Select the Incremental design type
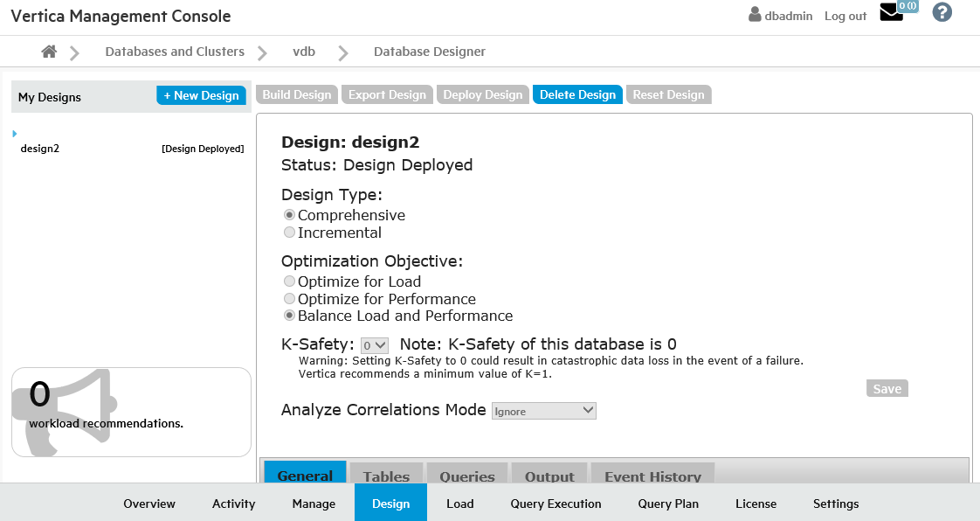 point(289,233)
